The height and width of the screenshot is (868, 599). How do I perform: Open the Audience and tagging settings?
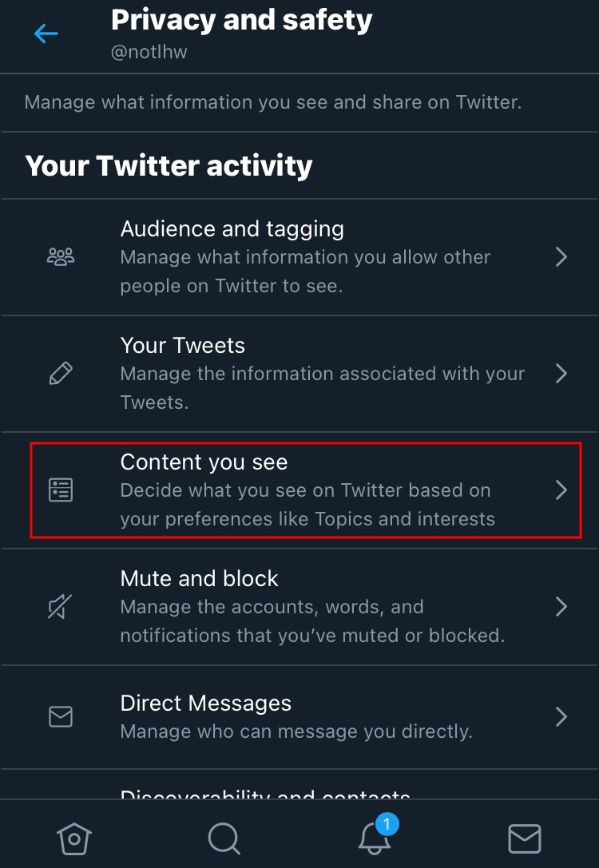point(299,257)
